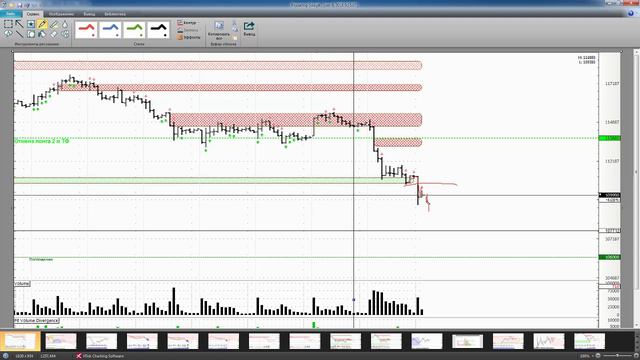640x360 pixels.
Task: Click the Save icon in quick access toolbar
Action: pyautogui.click(x=19, y=5)
